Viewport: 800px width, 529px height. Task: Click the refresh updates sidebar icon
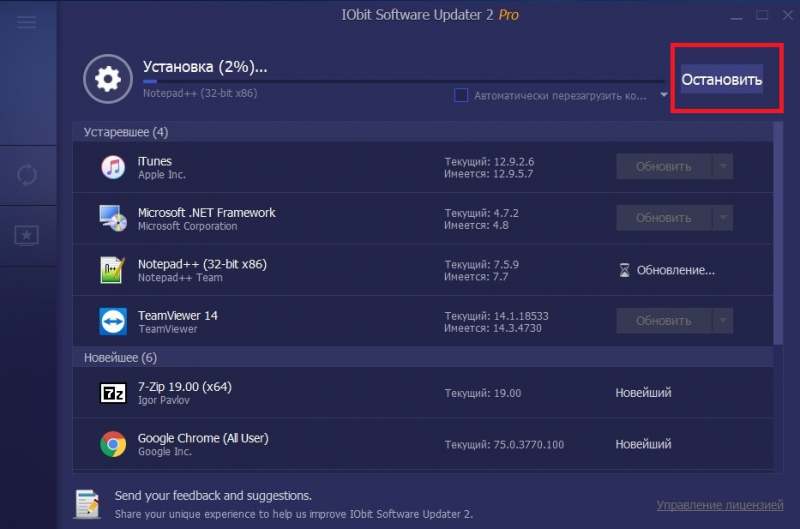tap(27, 175)
